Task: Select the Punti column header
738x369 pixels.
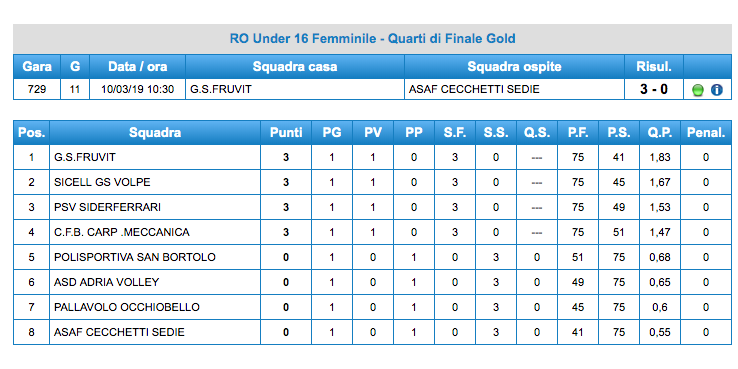Action: click(x=286, y=133)
